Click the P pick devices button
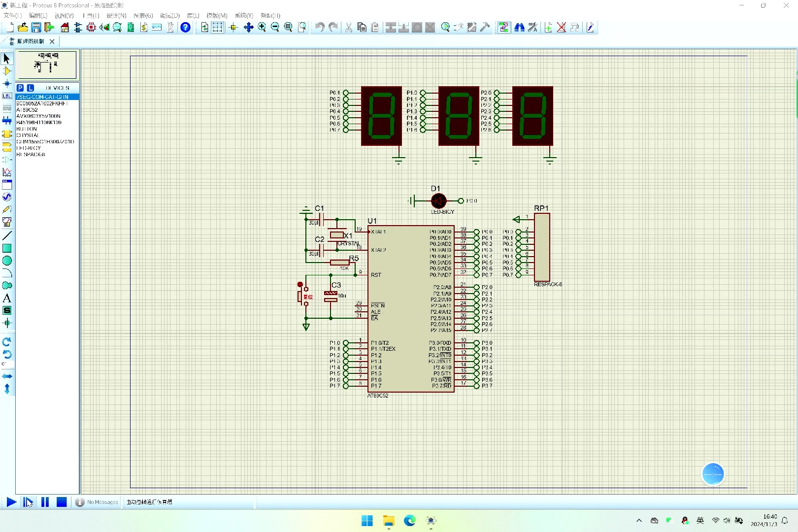This screenshot has height=532, width=798. click(x=20, y=88)
